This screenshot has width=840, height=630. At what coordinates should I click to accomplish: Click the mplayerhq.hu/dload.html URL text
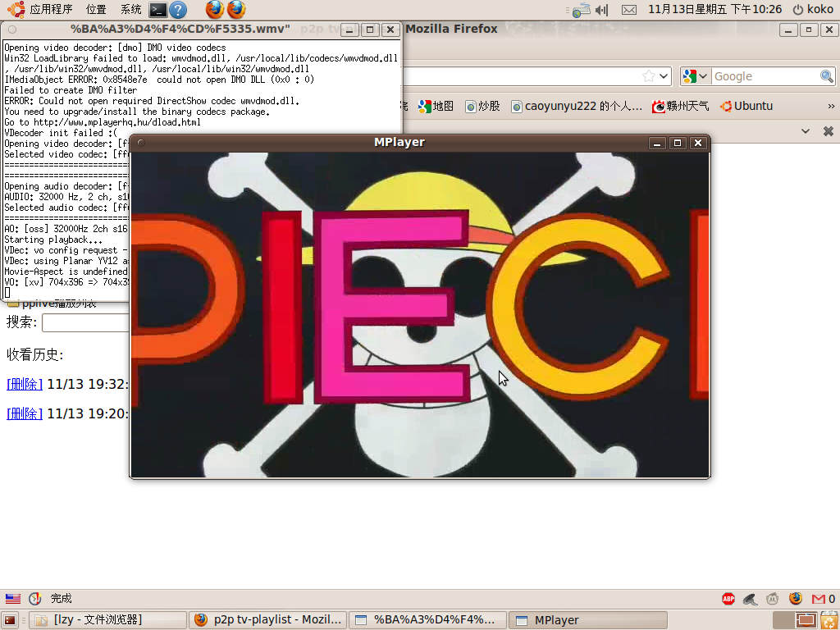pyautogui.click(x=117, y=122)
